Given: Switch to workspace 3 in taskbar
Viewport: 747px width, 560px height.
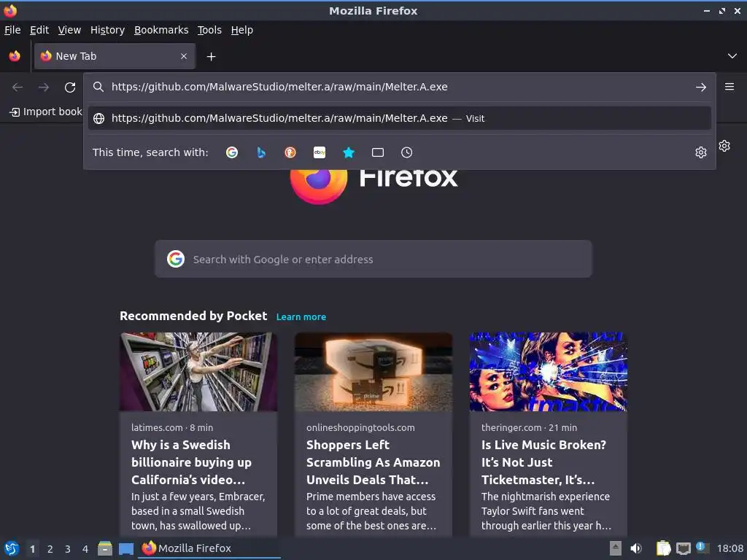Looking at the screenshot, I should (x=68, y=549).
